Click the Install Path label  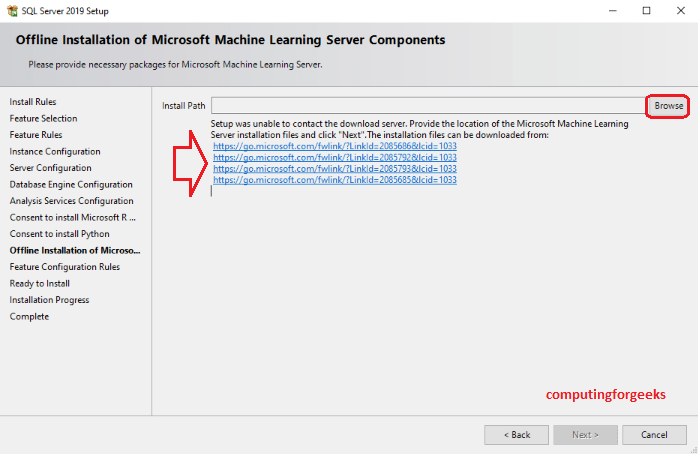(183, 106)
